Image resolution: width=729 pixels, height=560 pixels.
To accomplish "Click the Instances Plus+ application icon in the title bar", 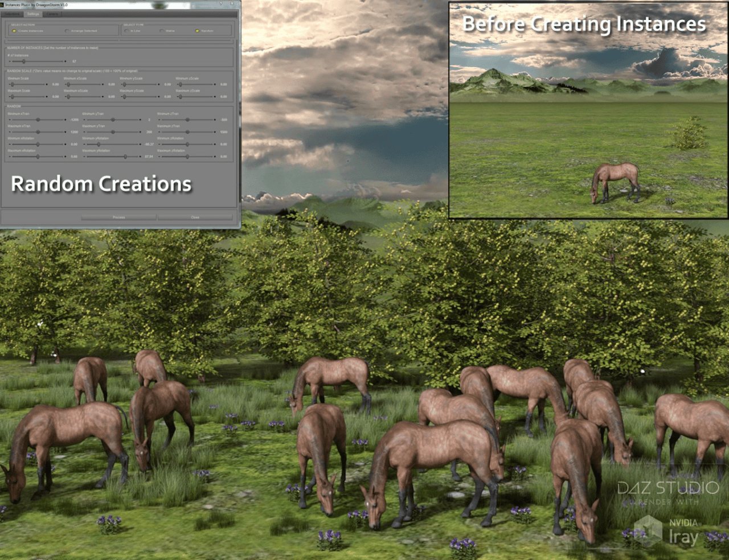I will click(3, 3).
